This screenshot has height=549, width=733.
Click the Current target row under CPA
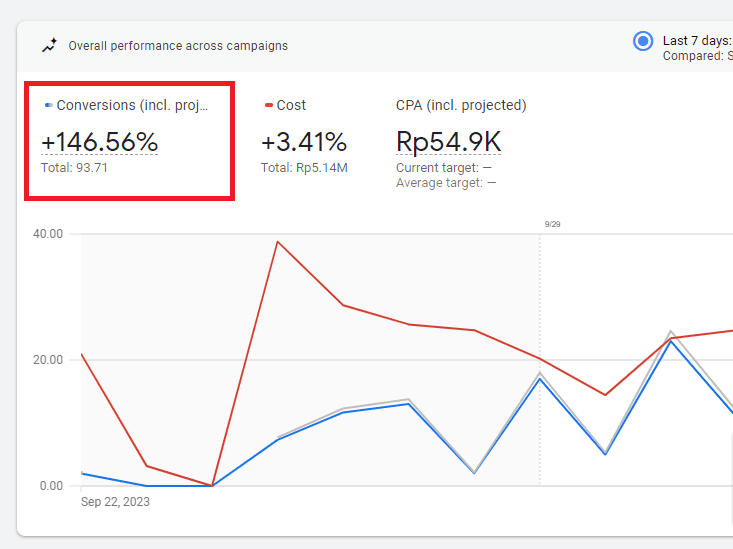click(x=444, y=168)
